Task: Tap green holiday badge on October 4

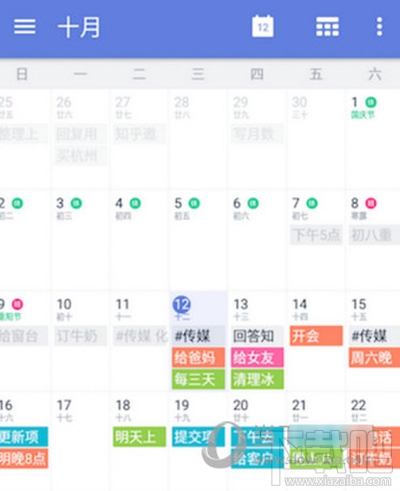Action: click(x=135, y=203)
